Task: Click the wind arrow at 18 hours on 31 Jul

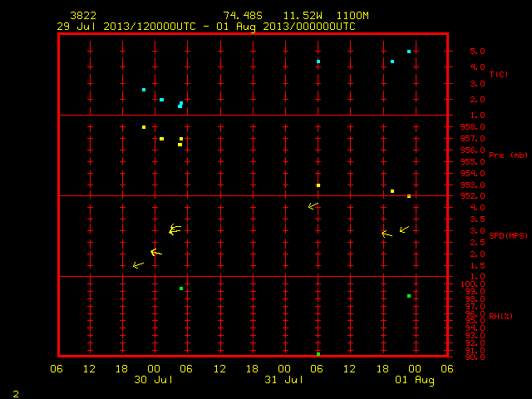Action: point(387,234)
